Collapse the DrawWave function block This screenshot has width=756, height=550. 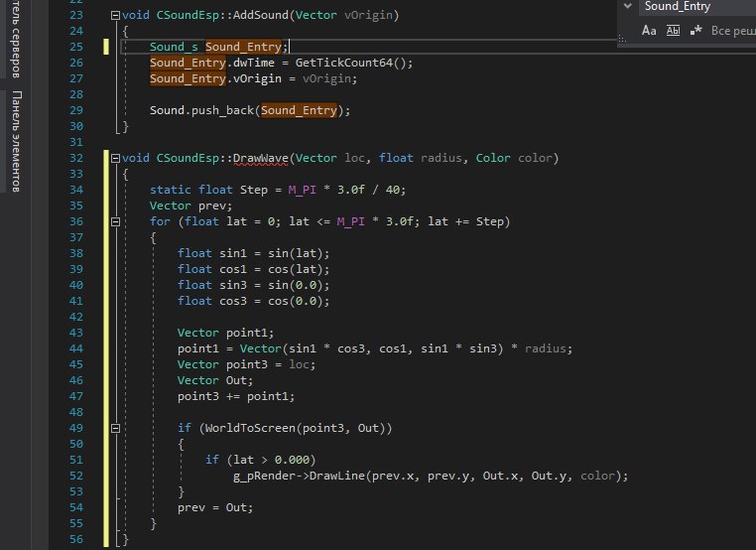[x=115, y=158]
